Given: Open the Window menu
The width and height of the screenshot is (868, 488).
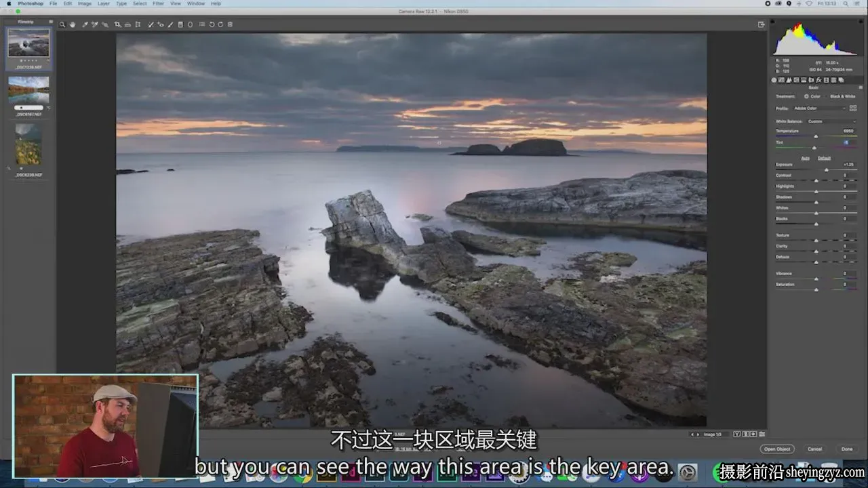Looking at the screenshot, I should point(196,3).
